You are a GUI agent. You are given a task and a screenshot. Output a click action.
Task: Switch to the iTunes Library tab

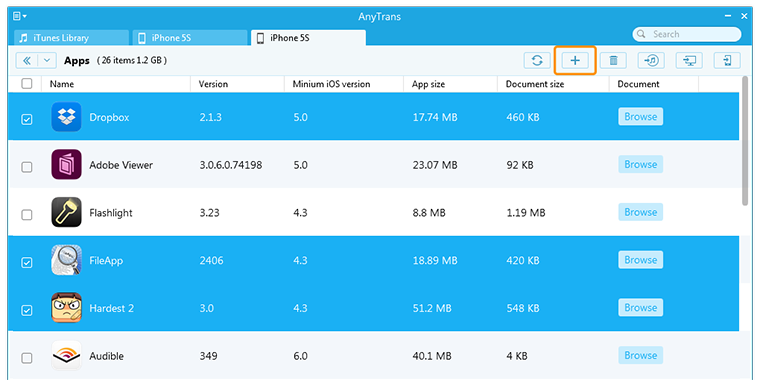click(72, 38)
